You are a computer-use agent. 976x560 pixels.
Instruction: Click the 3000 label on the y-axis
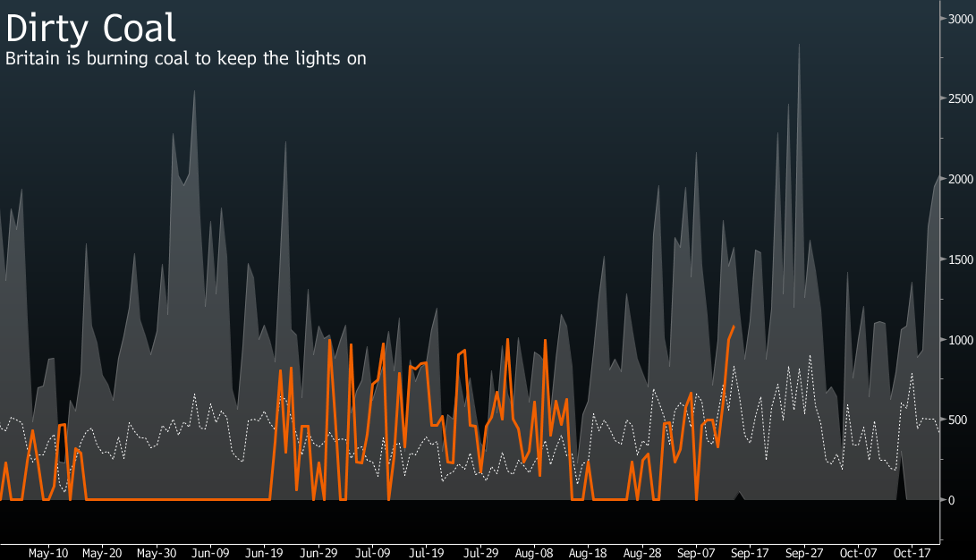(x=961, y=18)
